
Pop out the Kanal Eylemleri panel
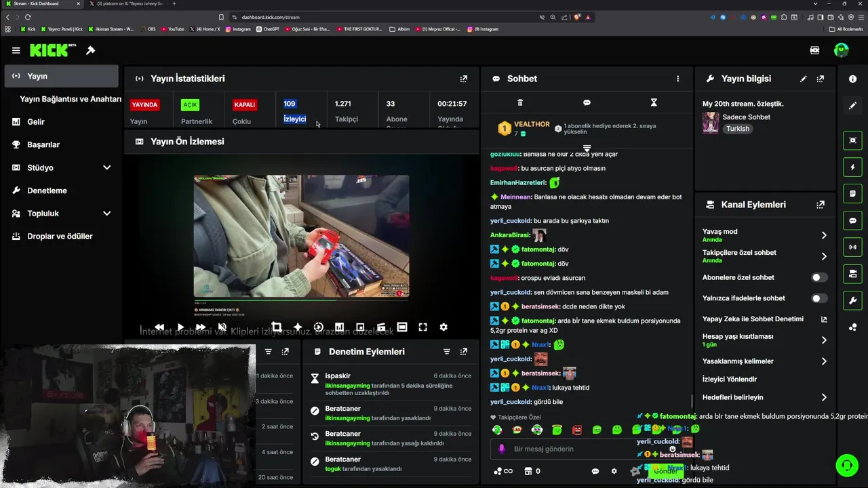821,205
